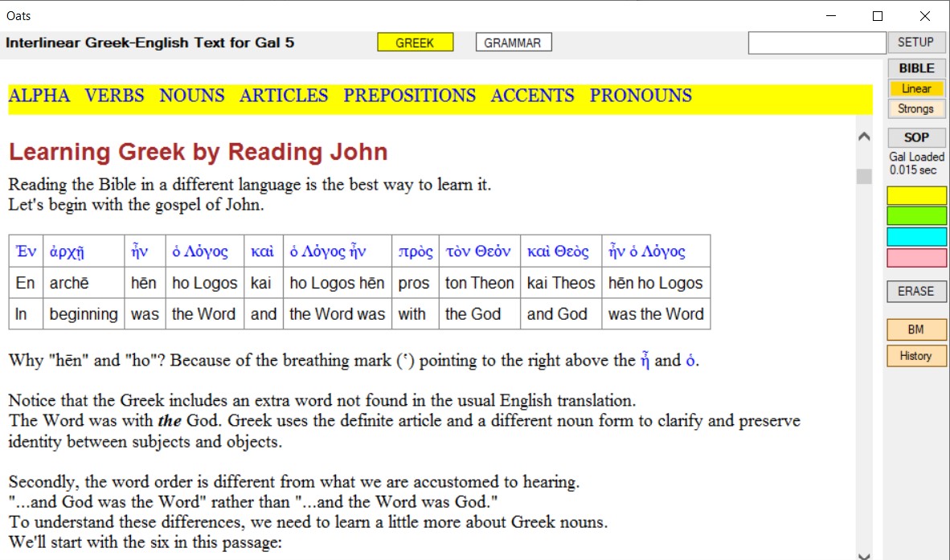The image size is (950, 560).
Task: Toggle the GREEK mode button
Action: pos(415,43)
